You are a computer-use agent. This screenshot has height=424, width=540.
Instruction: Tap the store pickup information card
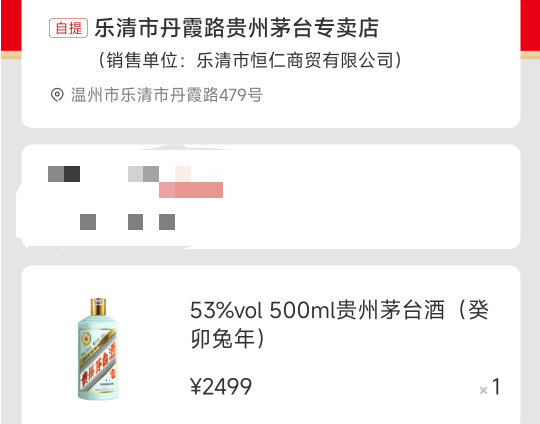tap(271, 64)
